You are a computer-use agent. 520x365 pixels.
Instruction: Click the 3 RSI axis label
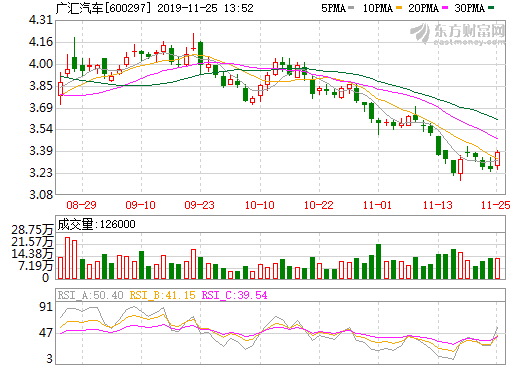click(50, 359)
